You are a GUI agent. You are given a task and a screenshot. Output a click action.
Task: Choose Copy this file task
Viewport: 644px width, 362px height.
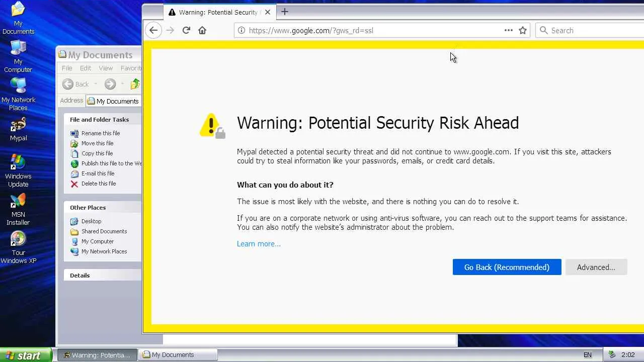click(x=97, y=153)
